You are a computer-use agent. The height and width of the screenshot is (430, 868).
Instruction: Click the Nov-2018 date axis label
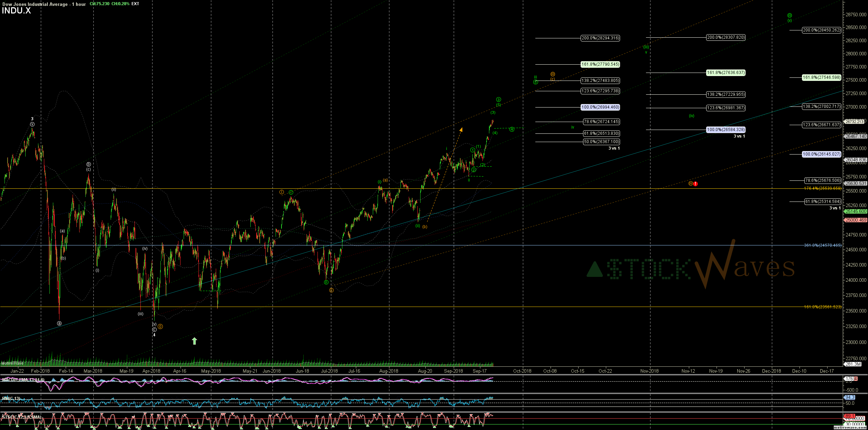pos(649,371)
